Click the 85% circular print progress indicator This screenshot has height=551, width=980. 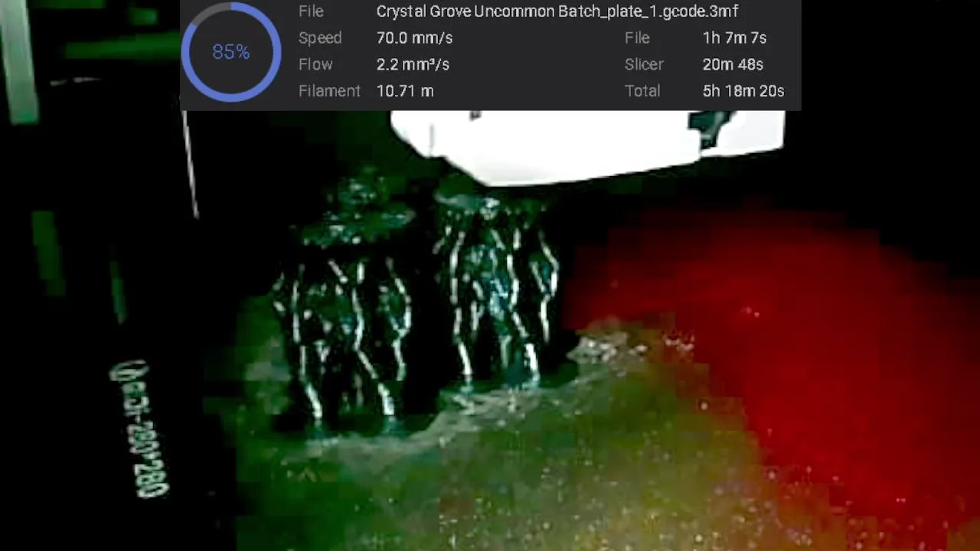231,52
